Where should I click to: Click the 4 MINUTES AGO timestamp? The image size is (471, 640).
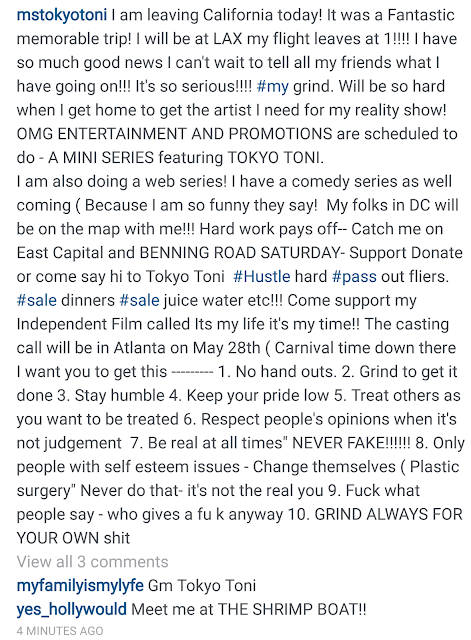click(60, 631)
